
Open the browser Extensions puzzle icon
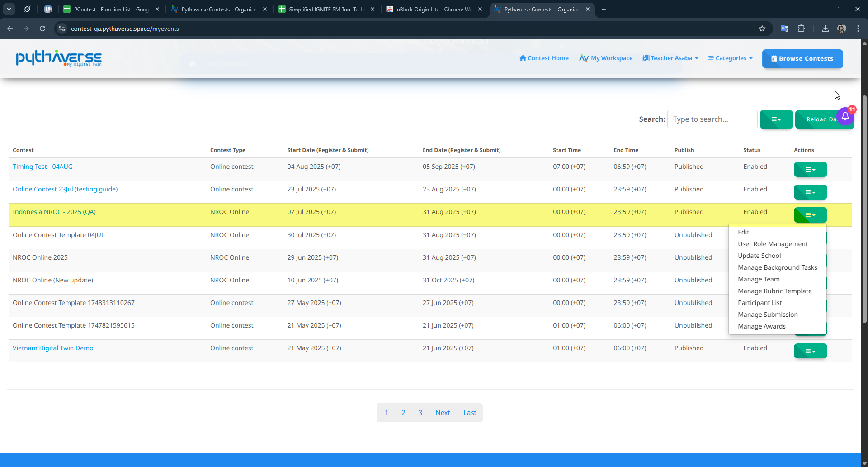(801, 29)
